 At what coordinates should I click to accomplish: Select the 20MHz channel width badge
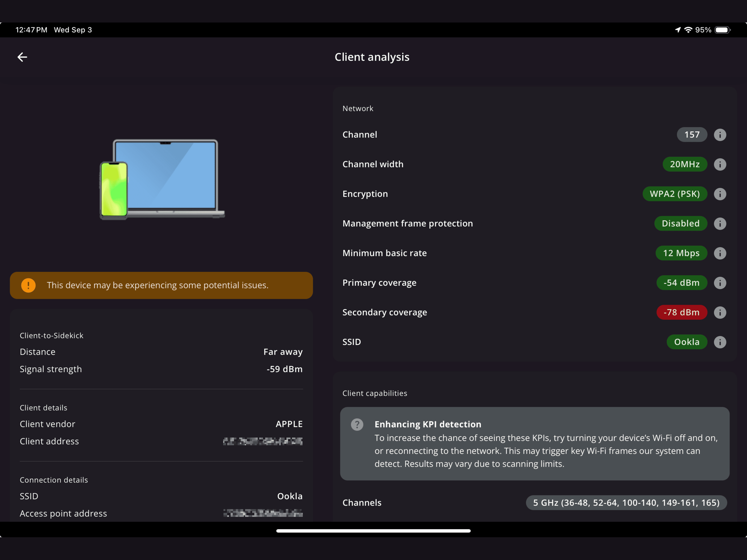pyautogui.click(x=685, y=164)
